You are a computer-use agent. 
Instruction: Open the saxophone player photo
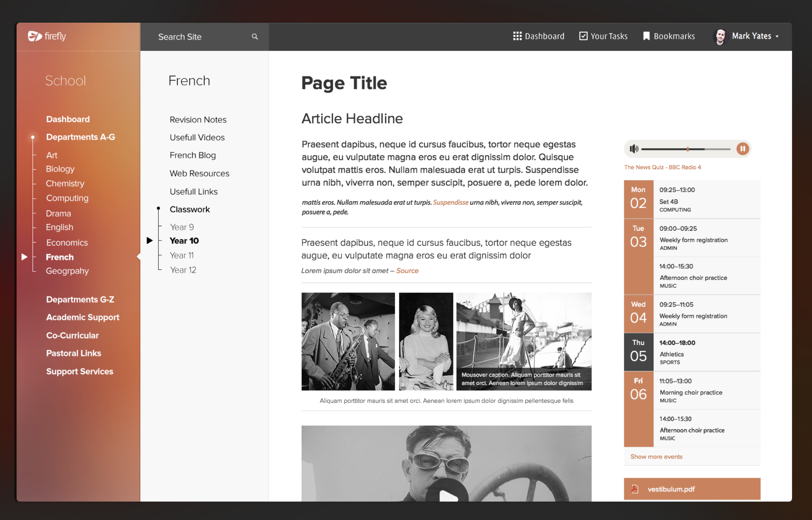pyautogui.click(x=348, y=341)
